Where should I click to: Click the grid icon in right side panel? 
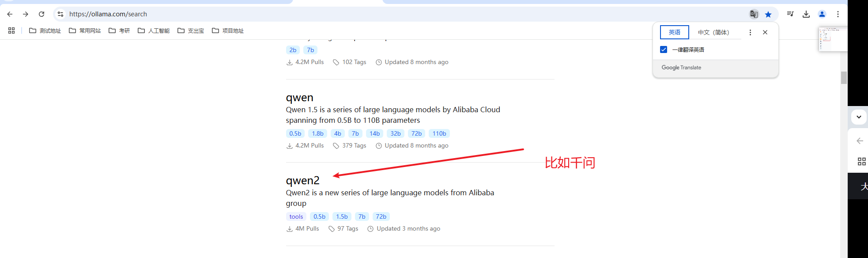coord(861,161)
